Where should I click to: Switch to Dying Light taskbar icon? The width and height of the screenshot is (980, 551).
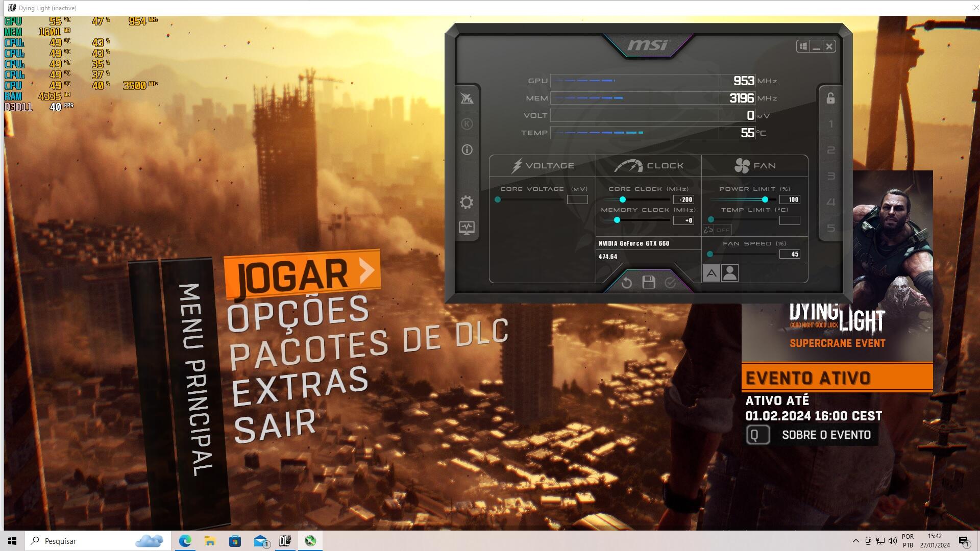click(285, 541)
